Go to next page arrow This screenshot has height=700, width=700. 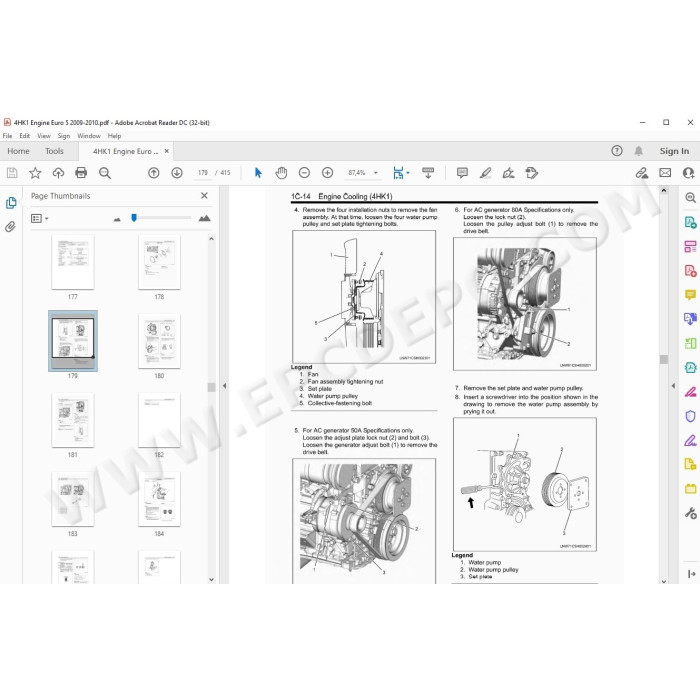[x=177, y=173]
